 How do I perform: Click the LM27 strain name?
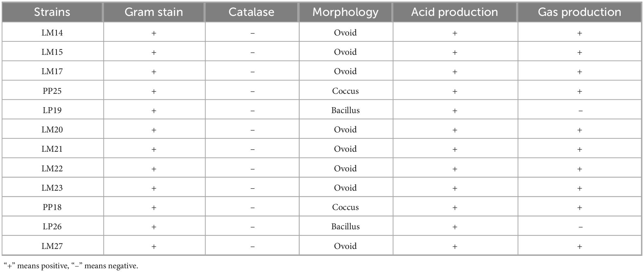point(52,246)
